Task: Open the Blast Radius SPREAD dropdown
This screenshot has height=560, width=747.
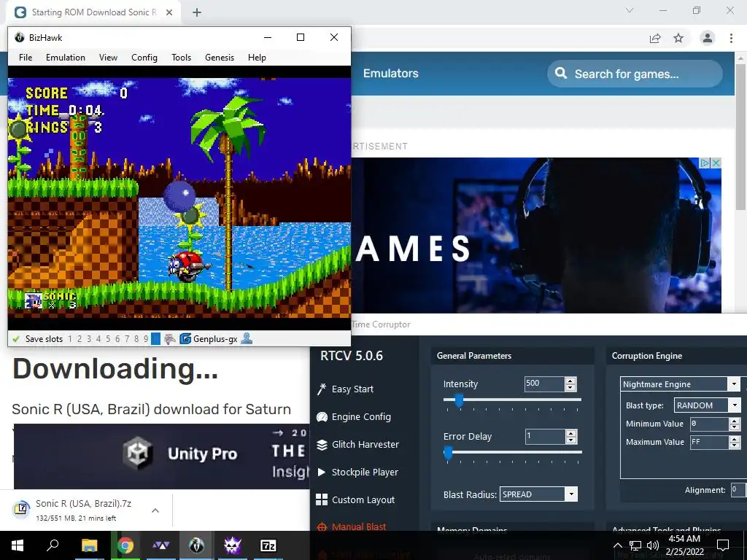Action: (571, 494)
